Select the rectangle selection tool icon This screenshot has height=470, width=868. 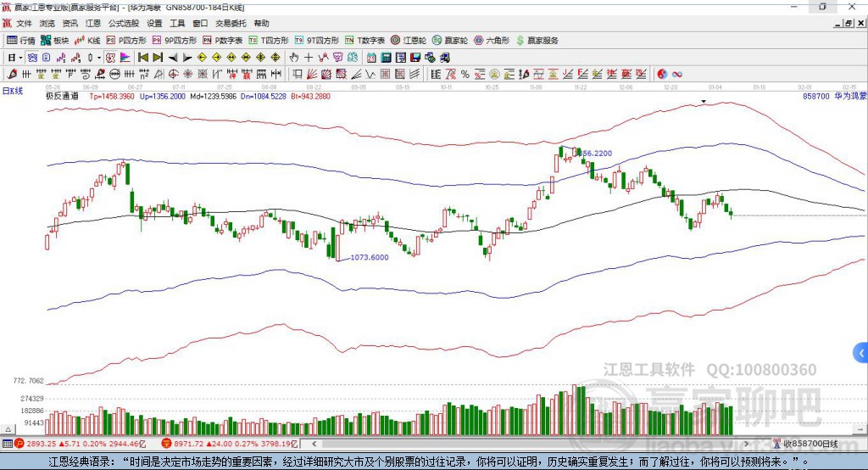[x=296, y=74]
